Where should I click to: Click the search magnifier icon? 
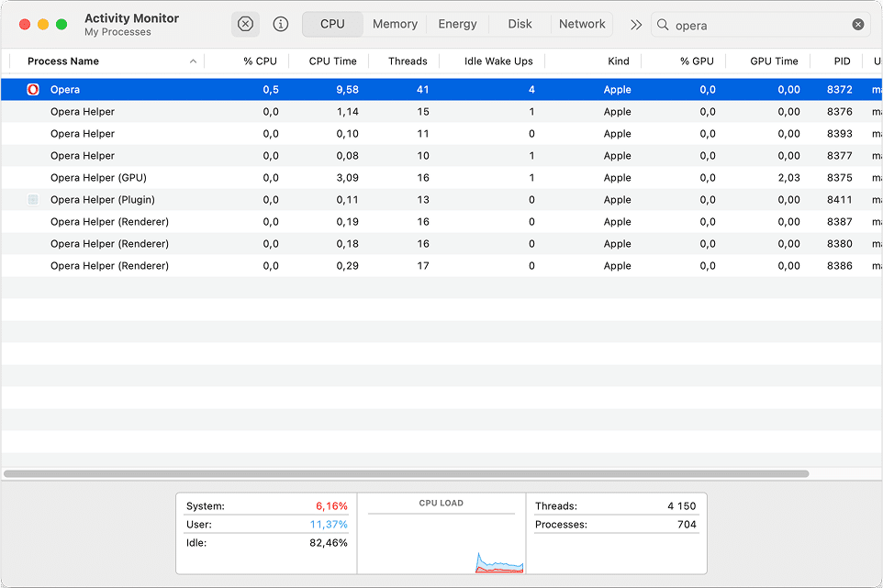point(663,25)
